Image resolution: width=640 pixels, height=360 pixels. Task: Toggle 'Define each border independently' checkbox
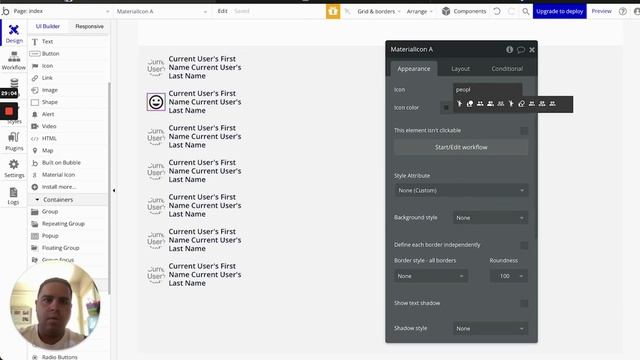pos(524,245)
